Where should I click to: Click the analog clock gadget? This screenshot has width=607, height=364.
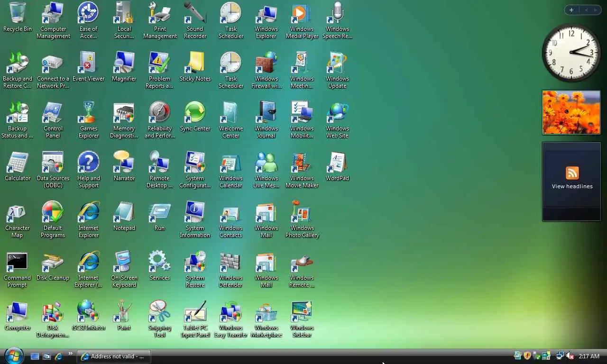(x=571, y=52)
